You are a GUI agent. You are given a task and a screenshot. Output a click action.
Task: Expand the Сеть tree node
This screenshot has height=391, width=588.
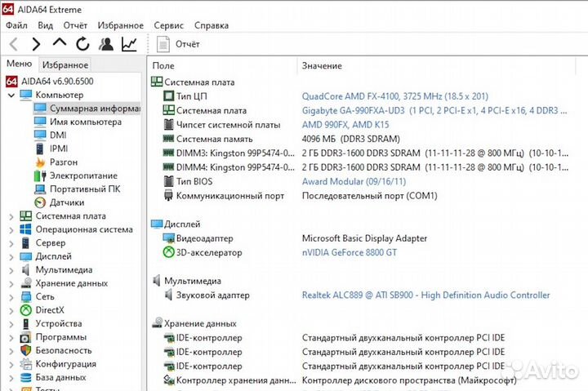point(11,297)
